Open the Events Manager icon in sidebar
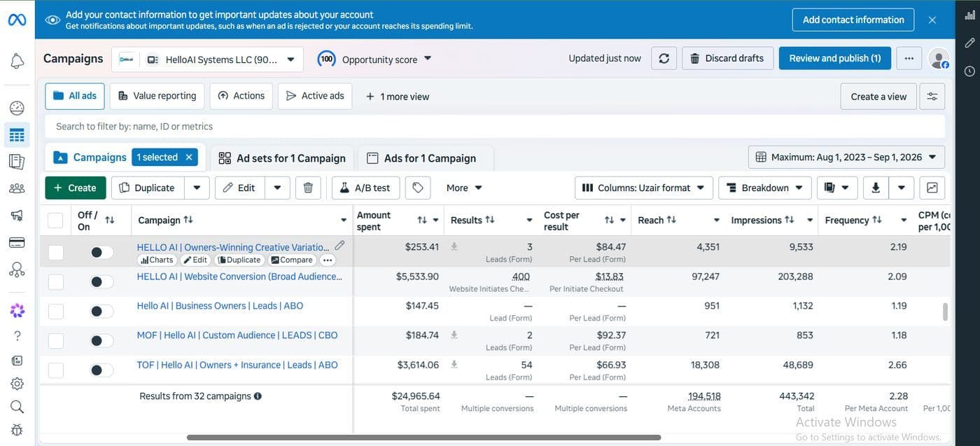Viewport: 980px width, 446px height. tap(17, 270)
